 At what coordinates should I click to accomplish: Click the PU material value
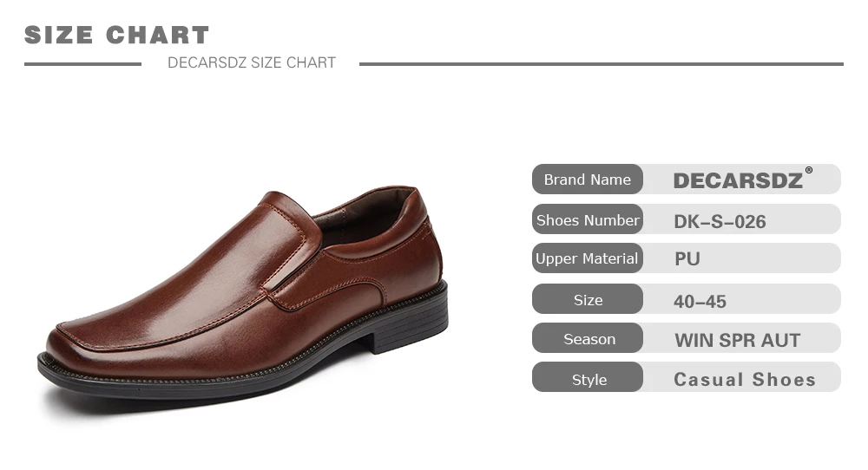[x=687, y=258]
